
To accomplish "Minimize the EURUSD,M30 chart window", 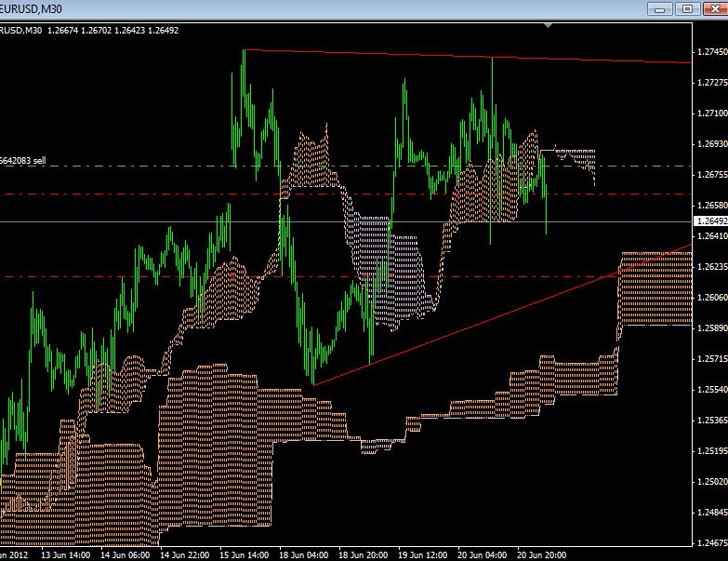I will 659,8.
